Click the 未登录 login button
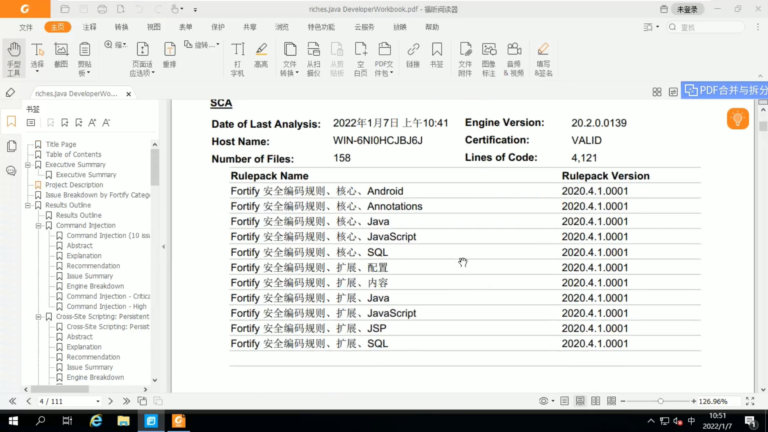768x432 pixels. pos(687,9)
